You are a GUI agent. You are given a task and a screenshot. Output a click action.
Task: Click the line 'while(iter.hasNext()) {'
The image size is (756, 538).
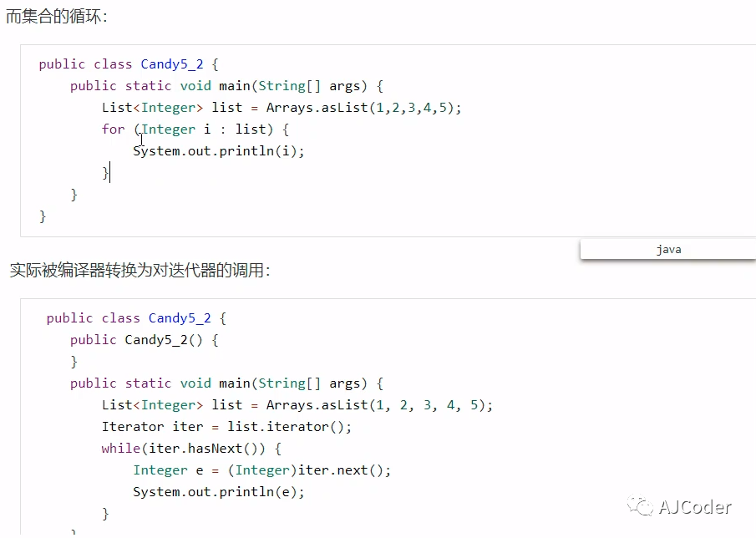pyautogui.click(x=191, y=449)
